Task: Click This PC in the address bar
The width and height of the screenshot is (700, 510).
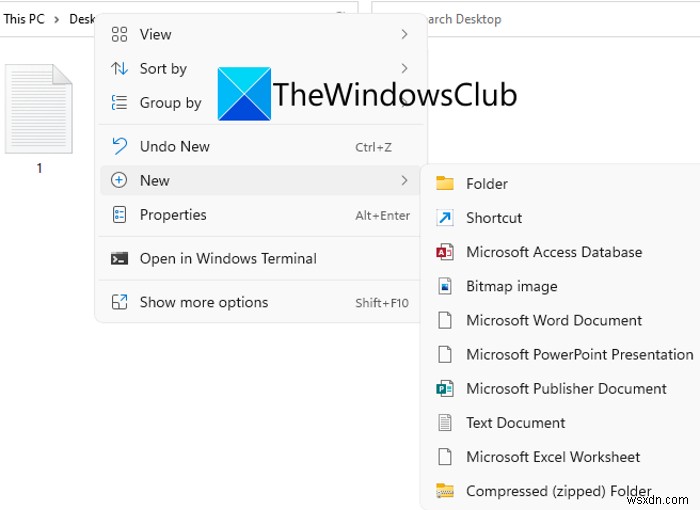Action: [24, 19]
